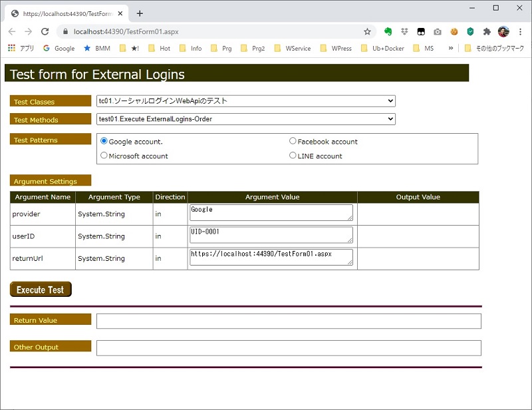Open the MS bookmarks folder
532x410 pixels.
tap(424, 48)
